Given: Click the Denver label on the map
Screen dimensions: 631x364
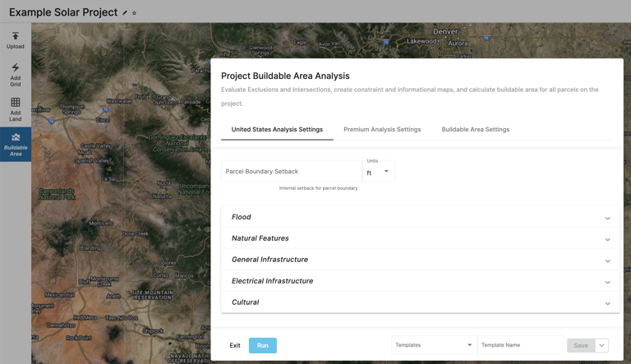Looking at the screenshot, I should point(445,31).
